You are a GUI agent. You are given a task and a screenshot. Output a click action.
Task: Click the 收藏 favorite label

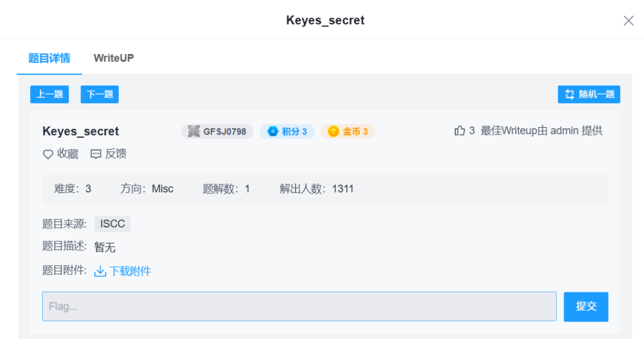click(68, 154)
